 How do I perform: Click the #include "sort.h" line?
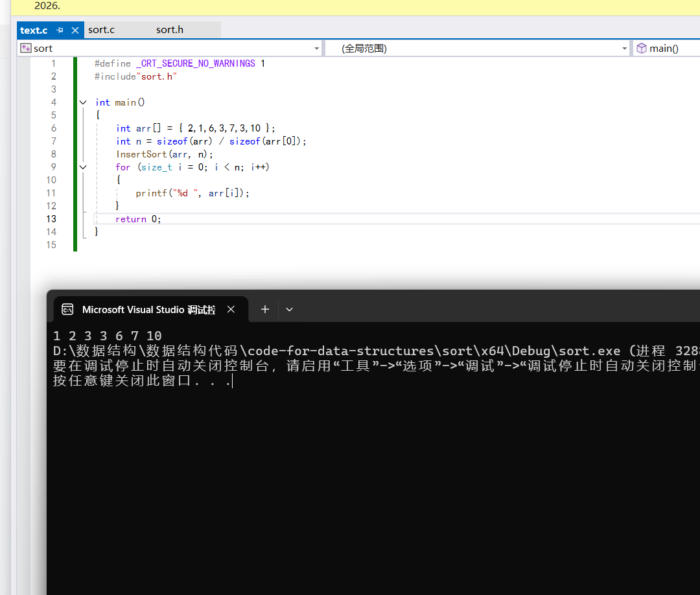click(x=135, y=76)
